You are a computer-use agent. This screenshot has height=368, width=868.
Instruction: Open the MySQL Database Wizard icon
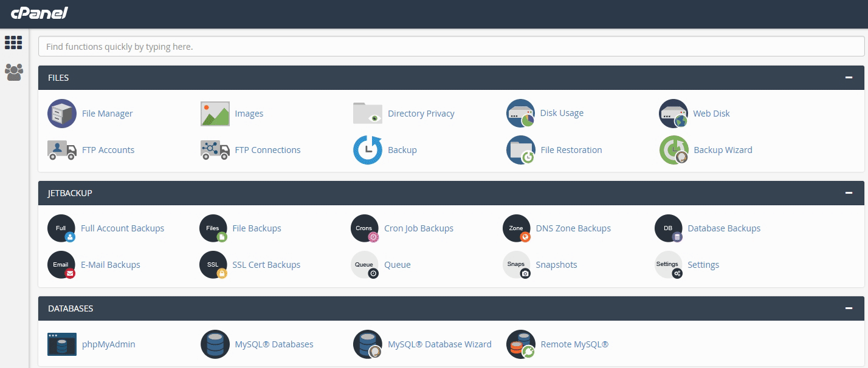(368, 344)
